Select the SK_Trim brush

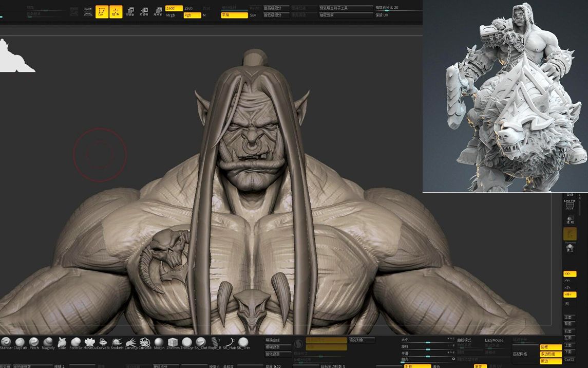pyautogui.click(x=243, y=343)
